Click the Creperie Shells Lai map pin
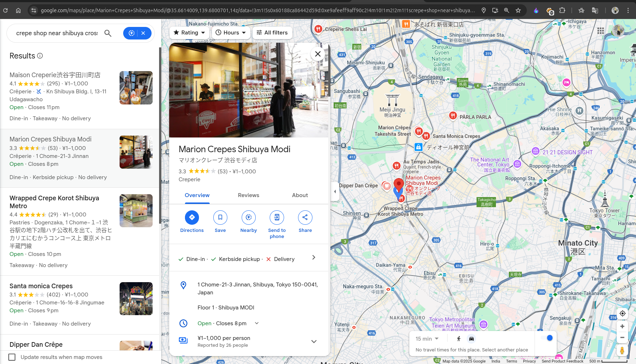Image resolution: width=636 pixels, height=364 pixels. 318,29
